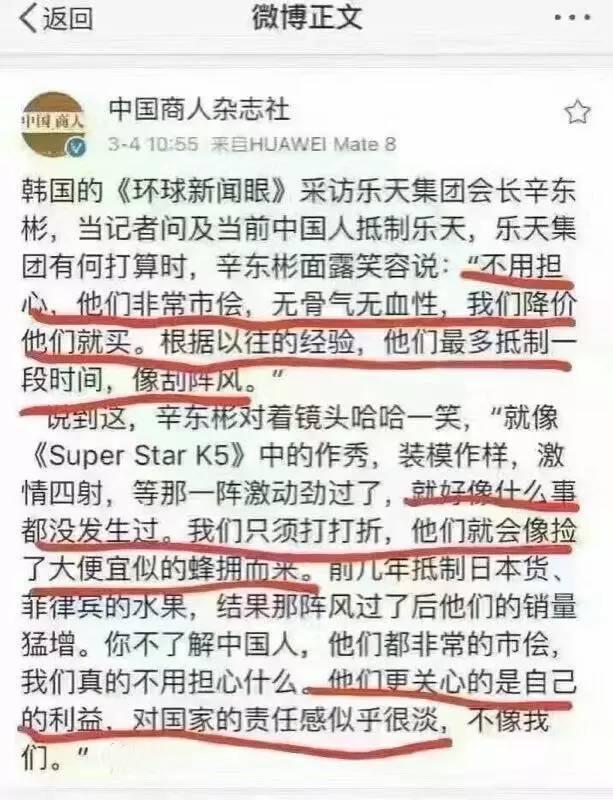Favorite the post with the star icon
Viewport: 613px width, 800px height.
tap(578, 112)
